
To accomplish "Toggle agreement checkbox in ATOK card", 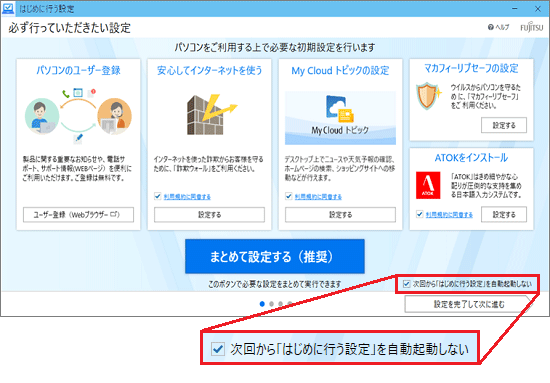I will coord(419,214).
